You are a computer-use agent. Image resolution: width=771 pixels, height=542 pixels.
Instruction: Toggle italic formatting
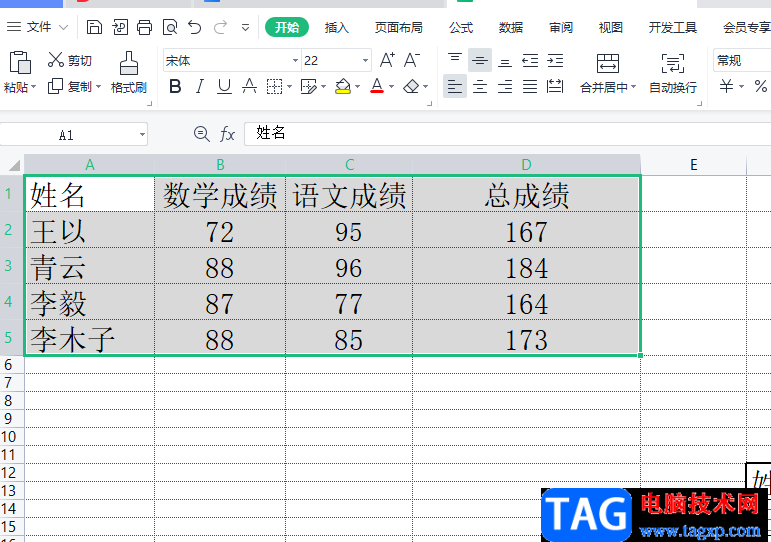(200, 87)
